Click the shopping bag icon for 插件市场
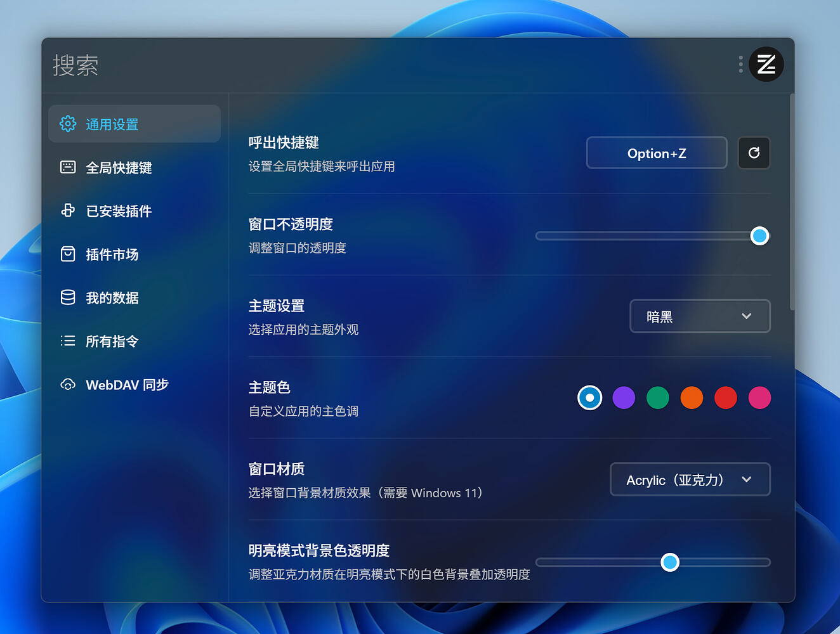Screen dimensions: 840x634 [68, 254]
